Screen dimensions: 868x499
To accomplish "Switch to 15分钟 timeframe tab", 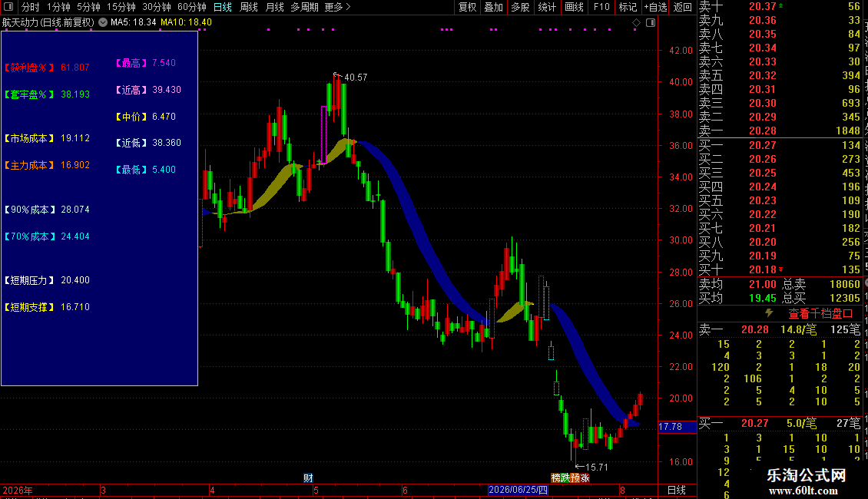I will point(121,7).
